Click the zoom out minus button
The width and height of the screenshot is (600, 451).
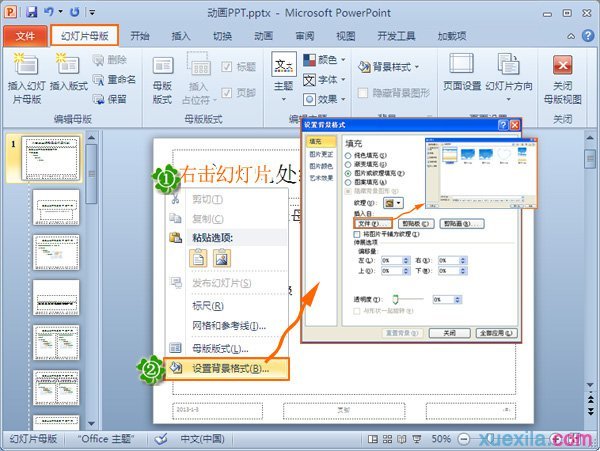[464, 439]
